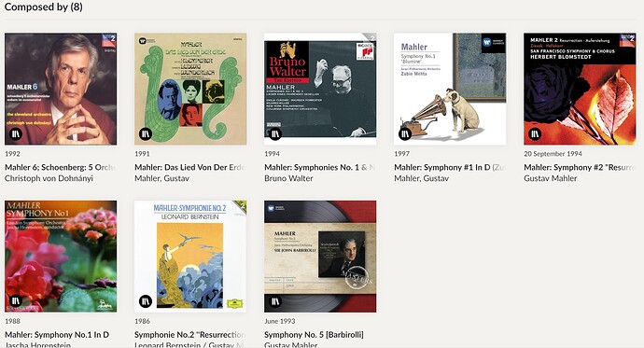Open Blomstedt Resurrection album artwork

point(580,89)
